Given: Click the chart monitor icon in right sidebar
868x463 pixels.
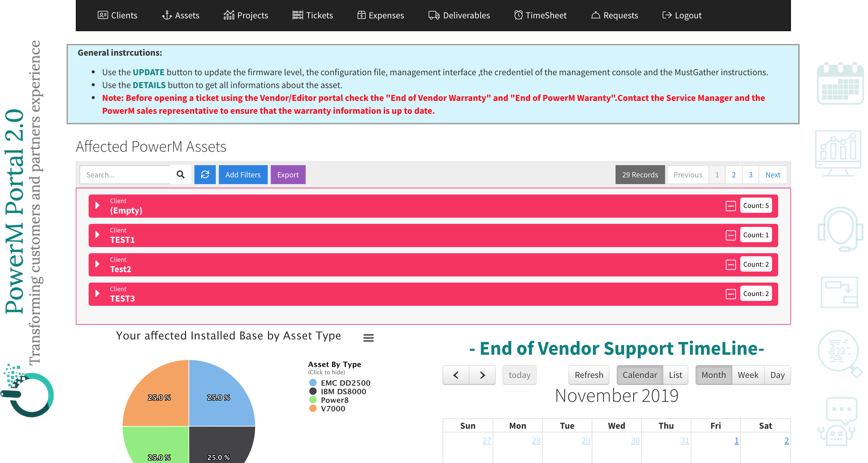Looking at the screenshot, I should [x=838, y=154].
